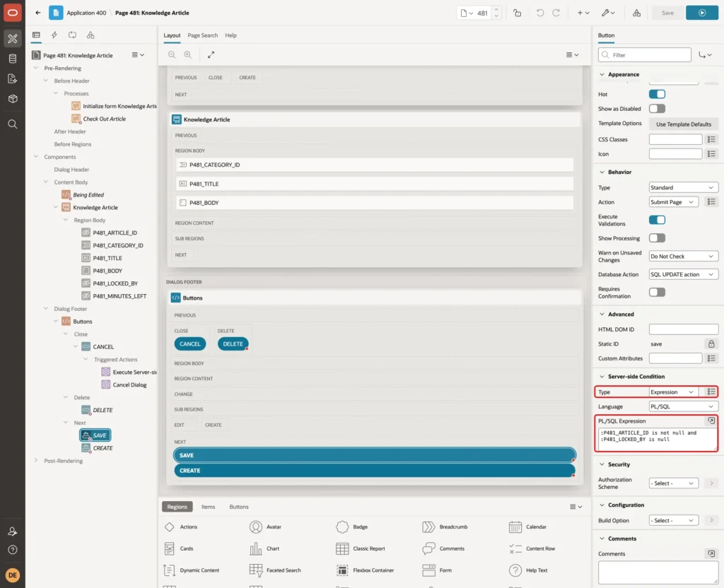The image size is (724, 588).
Task: Open the Action dropdown showing Submit Page
Action: pos(674,201)
